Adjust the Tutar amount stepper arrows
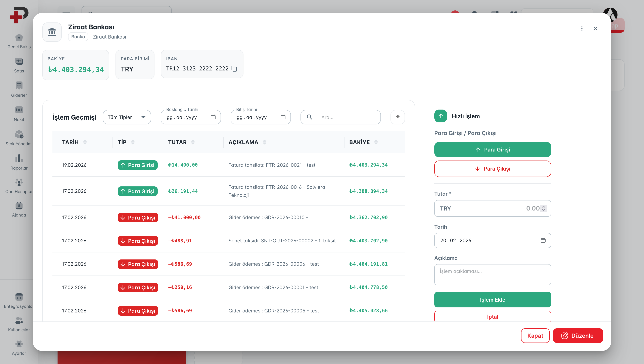The width and height of the screenshot is (644, 364). 543,208
